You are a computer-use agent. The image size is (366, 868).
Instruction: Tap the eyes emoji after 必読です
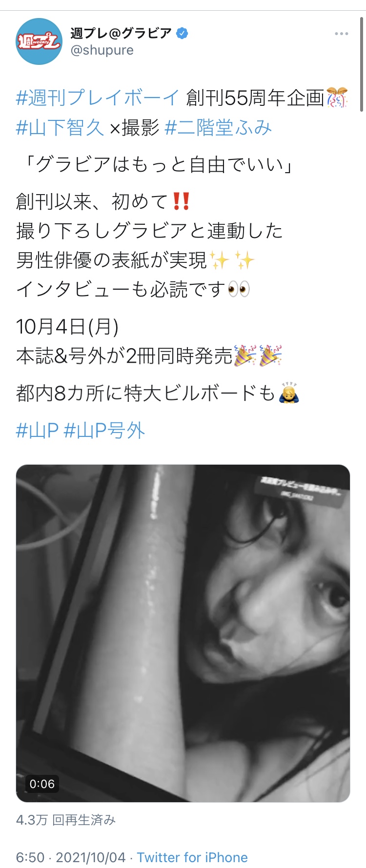(x=239, y=289)
